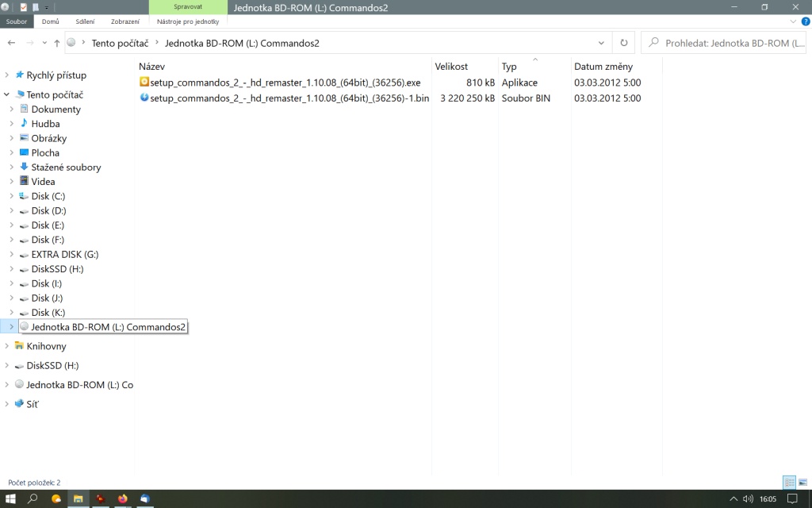
Task: Go up one folder level arrow
Action: [57, 43]
